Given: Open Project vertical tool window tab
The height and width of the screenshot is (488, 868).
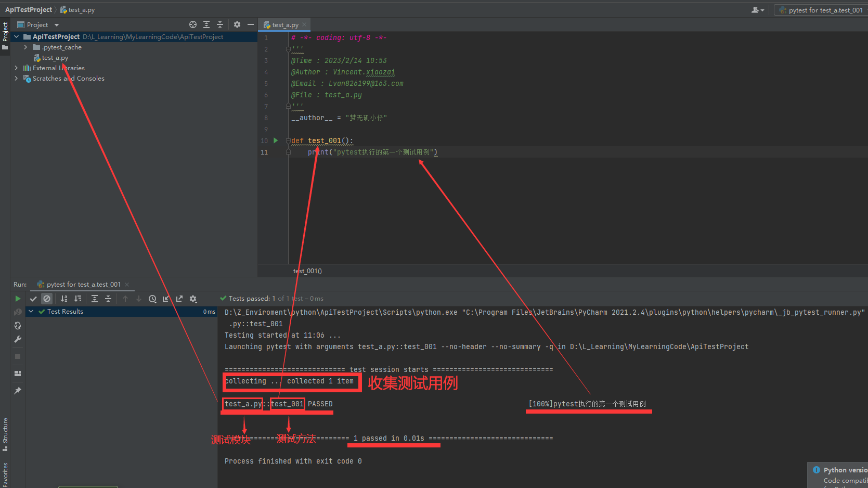Looking at the screenshot, I should coord(5,35).
